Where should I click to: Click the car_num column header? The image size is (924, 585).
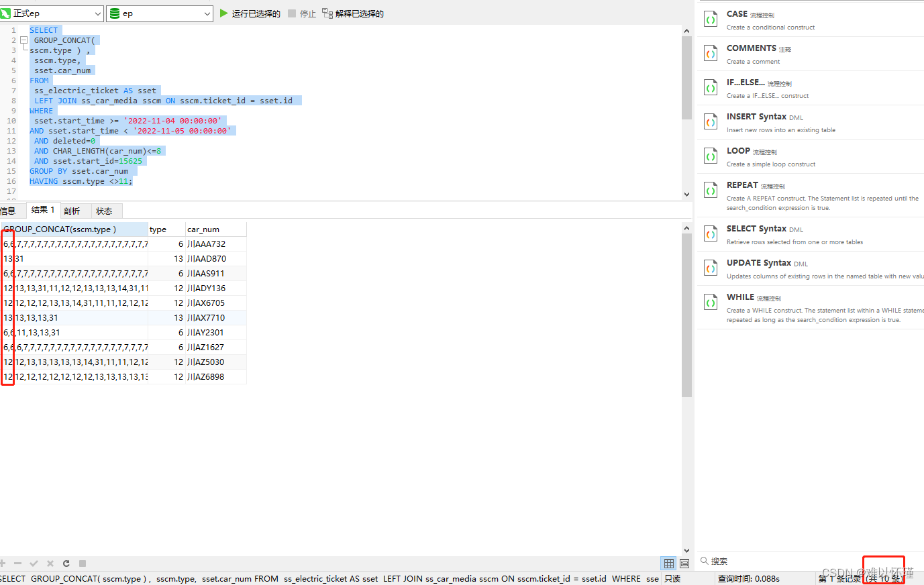click(x=216, y=229)
